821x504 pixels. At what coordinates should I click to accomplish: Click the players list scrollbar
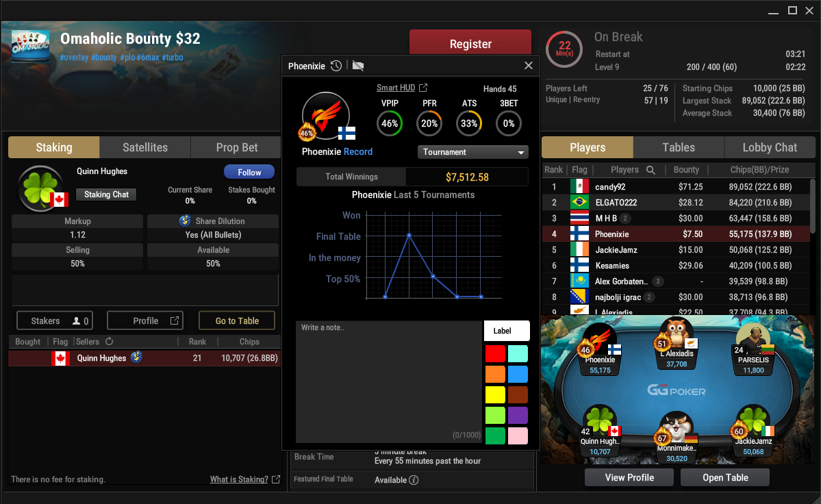[x=813, y=206]
